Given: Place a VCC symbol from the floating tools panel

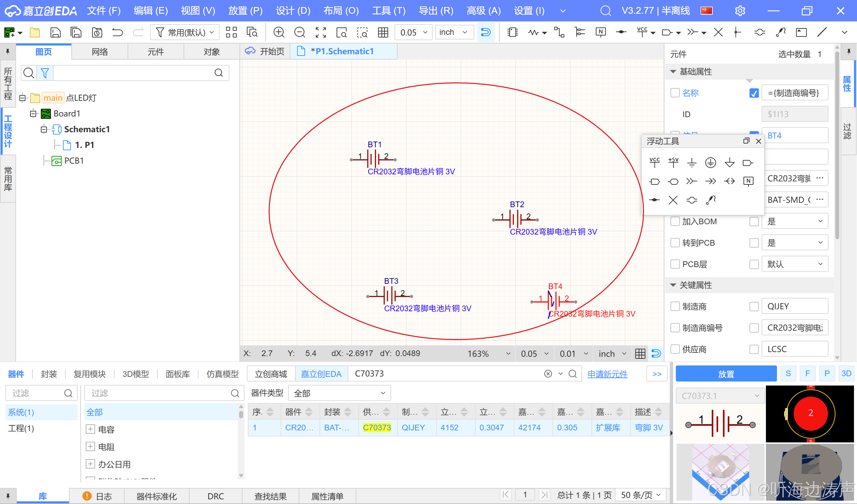Looking at the screenshot, I should [x=654, y=162].
